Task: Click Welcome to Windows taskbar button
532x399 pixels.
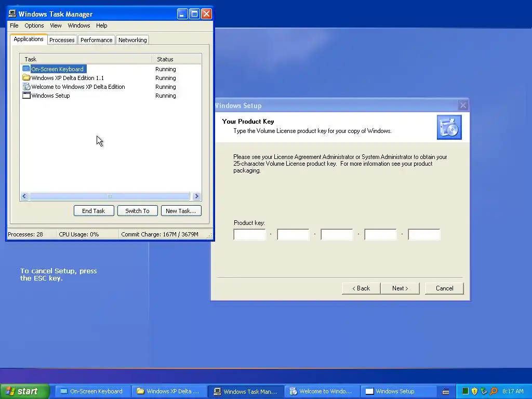Action: pos(322,391)
